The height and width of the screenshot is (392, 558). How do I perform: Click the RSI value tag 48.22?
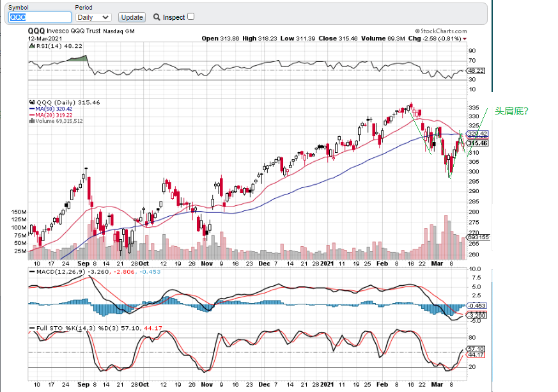tap(476, 71)
